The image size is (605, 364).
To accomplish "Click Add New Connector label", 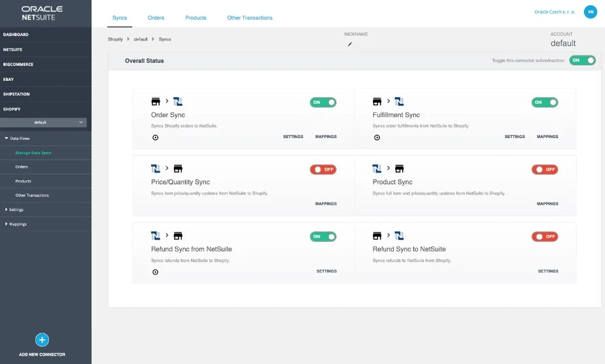I will point(42,354).
